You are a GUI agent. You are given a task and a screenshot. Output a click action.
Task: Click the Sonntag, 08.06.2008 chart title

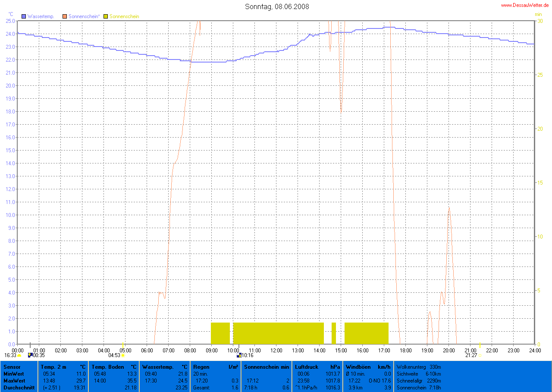click(x=277, y=6)
